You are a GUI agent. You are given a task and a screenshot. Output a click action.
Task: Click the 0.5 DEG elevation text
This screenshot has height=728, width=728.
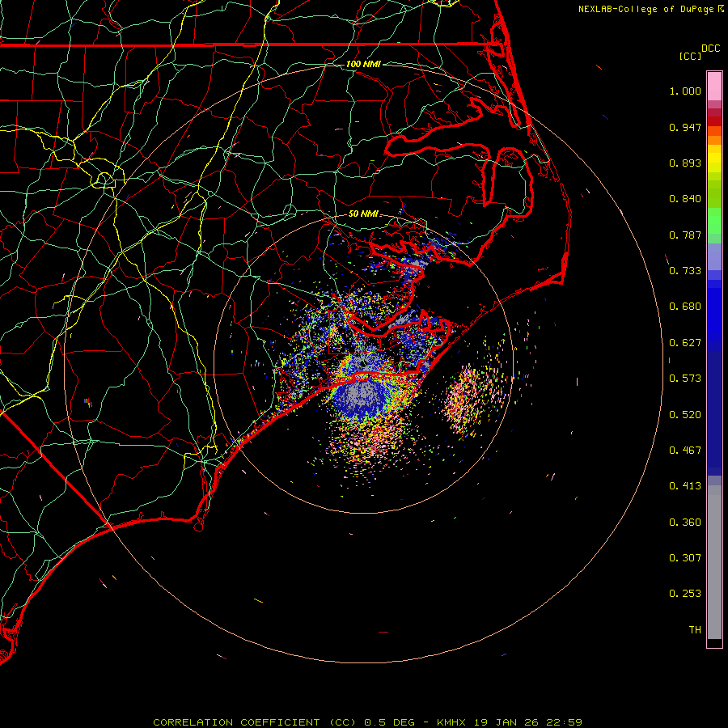click(389, 722)
